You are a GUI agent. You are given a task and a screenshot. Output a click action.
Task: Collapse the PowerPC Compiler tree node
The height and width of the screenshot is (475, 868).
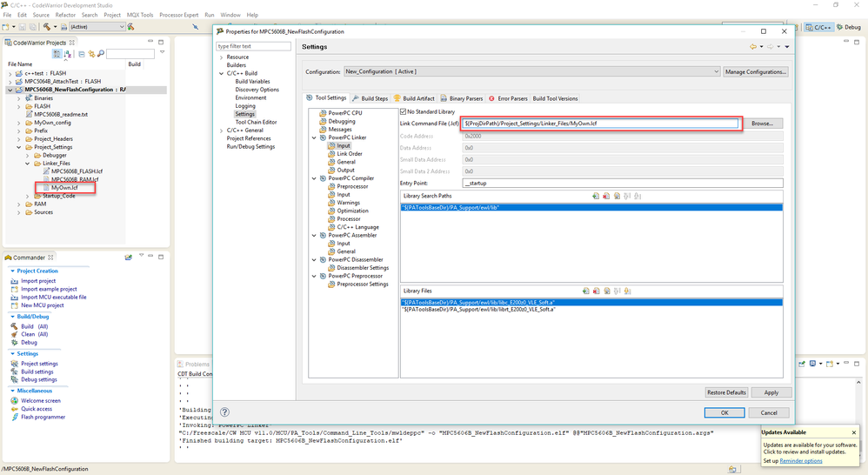click(314, 179)
